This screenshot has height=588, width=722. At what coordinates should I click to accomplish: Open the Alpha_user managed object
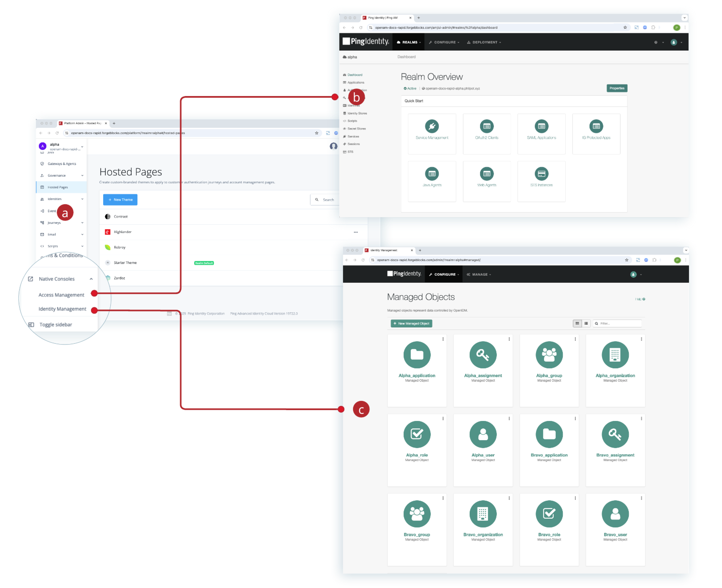[483, 435]
